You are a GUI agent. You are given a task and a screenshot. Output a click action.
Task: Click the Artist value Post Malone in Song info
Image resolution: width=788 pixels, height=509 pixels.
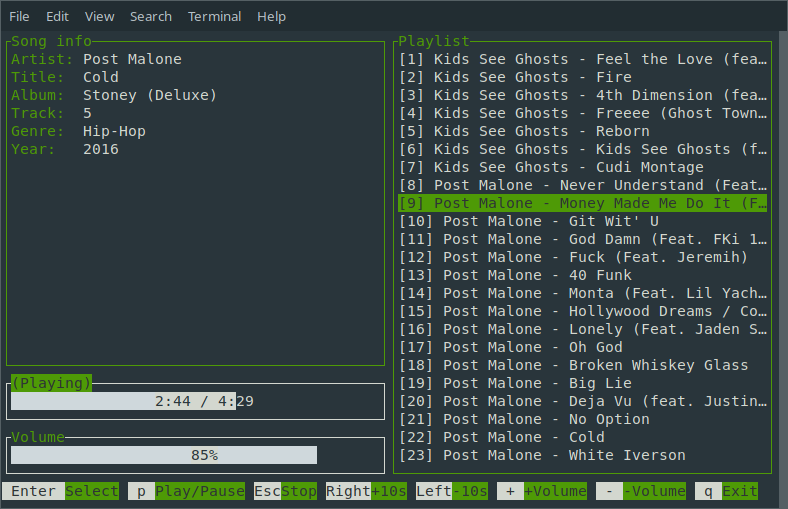click(132, 59)
